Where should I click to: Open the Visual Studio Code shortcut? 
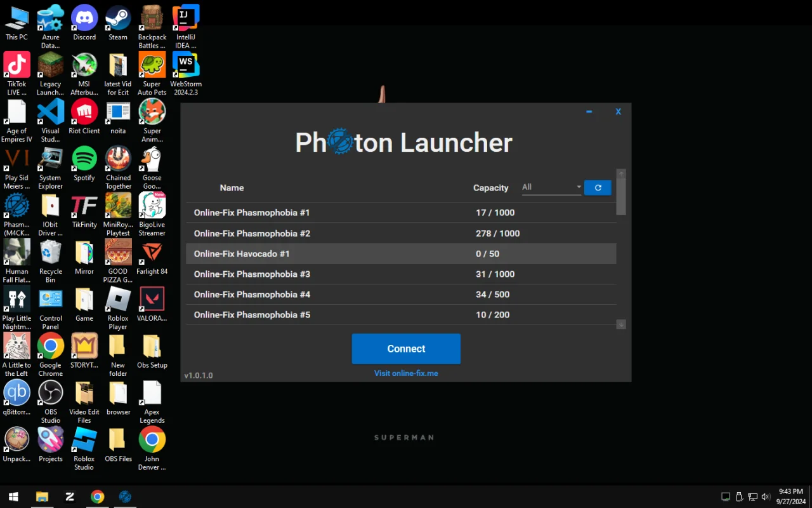pos(51,121)
